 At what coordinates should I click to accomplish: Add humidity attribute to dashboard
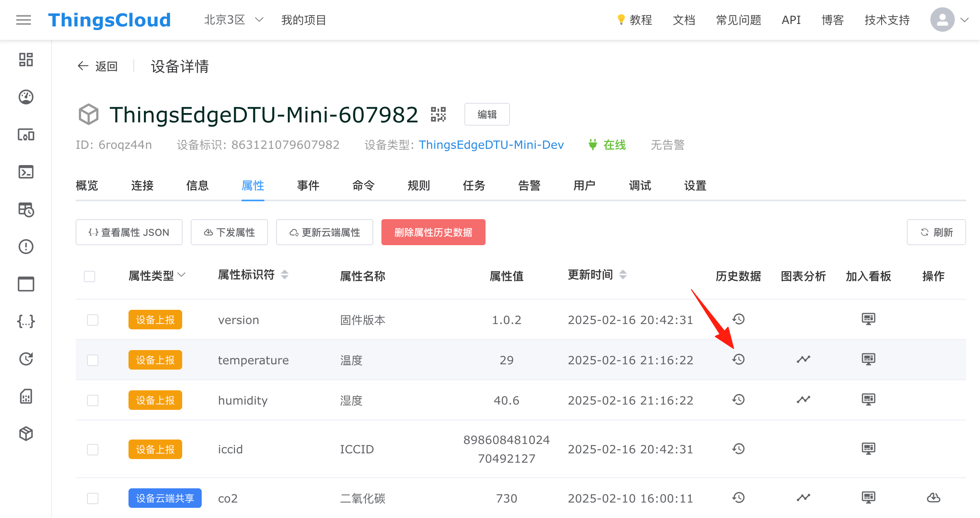pyautogui.click(x=869, y=400)
